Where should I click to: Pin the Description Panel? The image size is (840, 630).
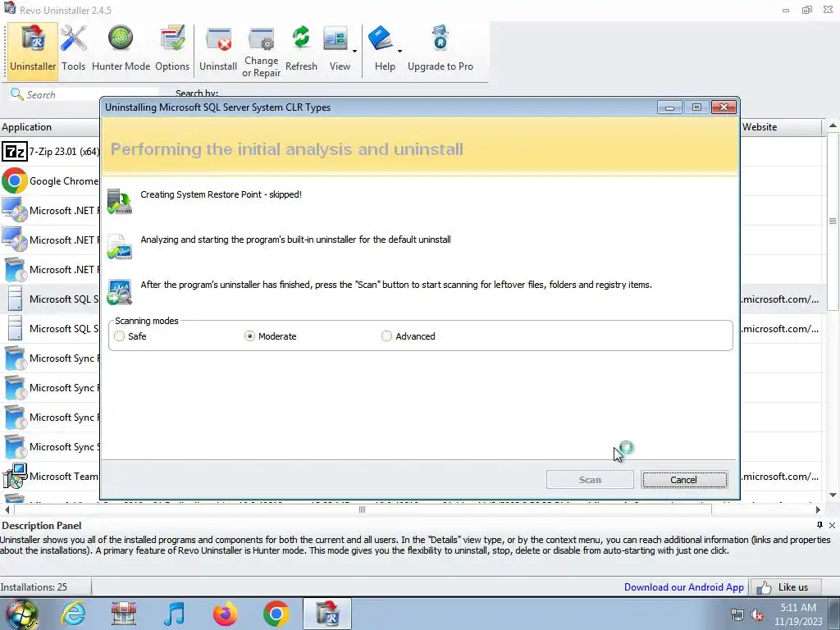[x=819, y=525]
